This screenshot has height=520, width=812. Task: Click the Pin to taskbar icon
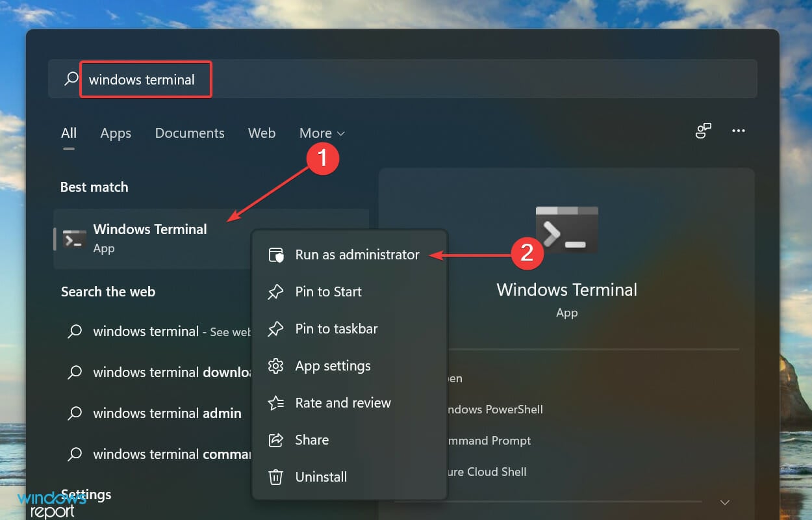tap(277, 329)
